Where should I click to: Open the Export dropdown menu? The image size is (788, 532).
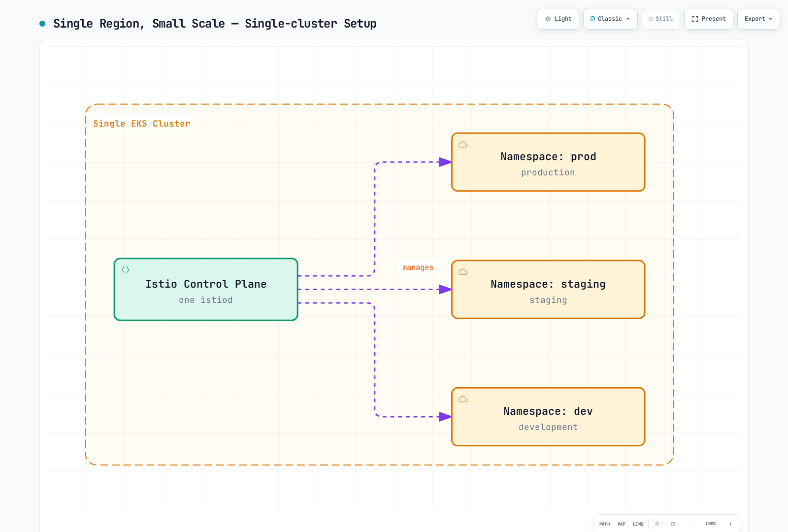pyautogui.click(x=758, y=19)
